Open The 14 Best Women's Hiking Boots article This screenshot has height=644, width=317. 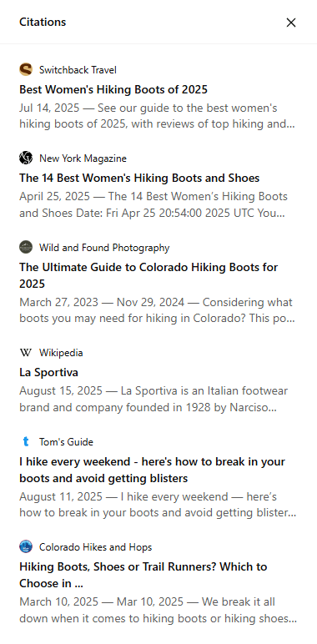pos(139,178)
